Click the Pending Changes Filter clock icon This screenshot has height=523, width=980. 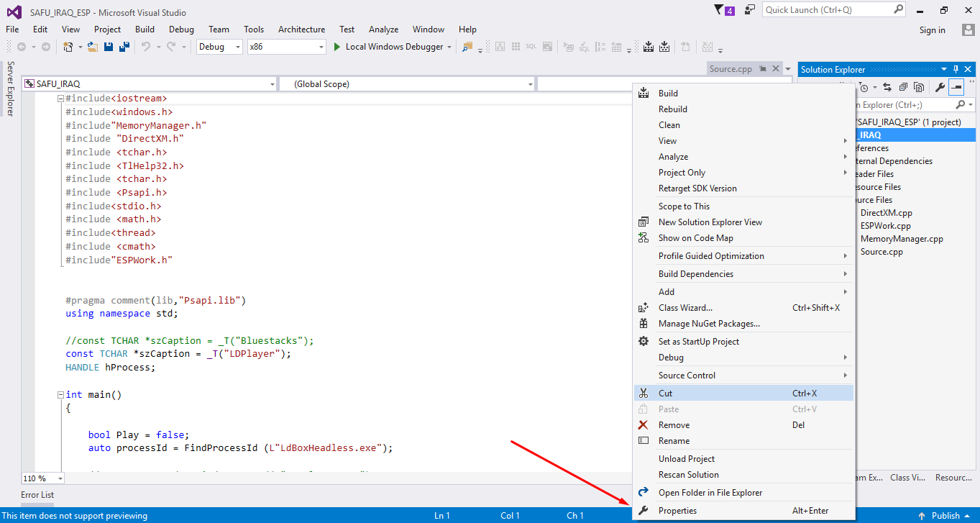pyautogui.click(x=864, y=88)
